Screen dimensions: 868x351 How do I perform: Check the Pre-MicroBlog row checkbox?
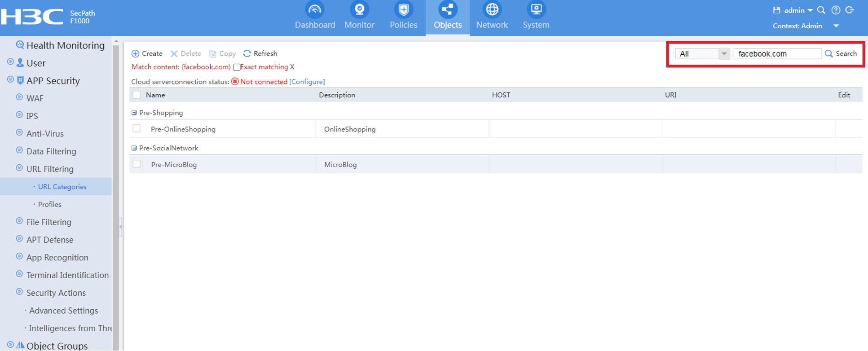[137, 164]
